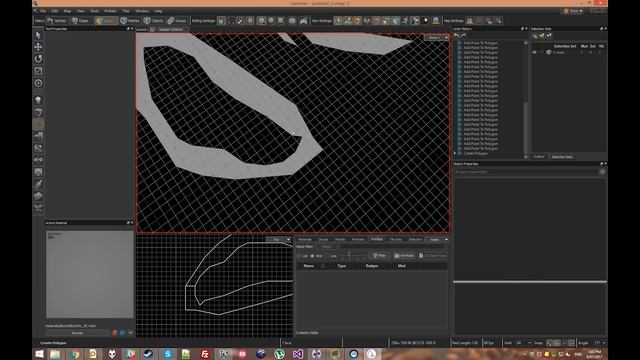Image resolution: width=640 pixels, height=360 pixels.
Task: Click the active material preview thumbnail
Action: tap(89, 274)
